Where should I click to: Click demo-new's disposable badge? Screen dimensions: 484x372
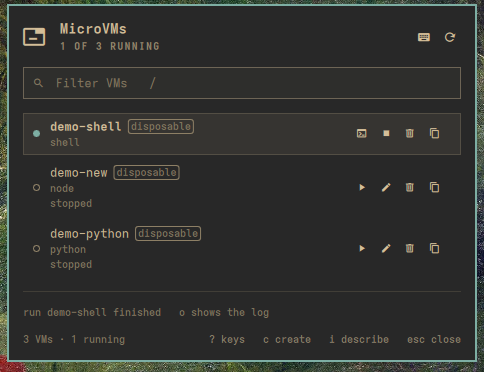click(147, 173)
